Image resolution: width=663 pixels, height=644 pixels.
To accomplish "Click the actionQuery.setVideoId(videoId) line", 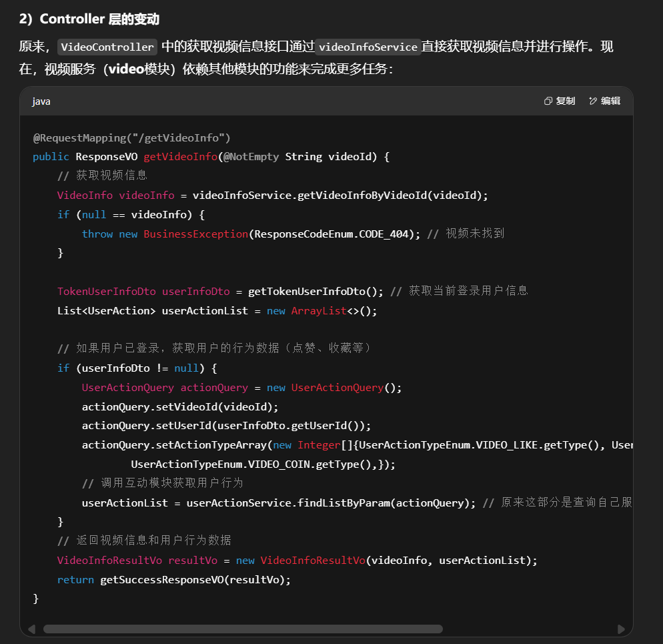I will click(x=180, y=406).
